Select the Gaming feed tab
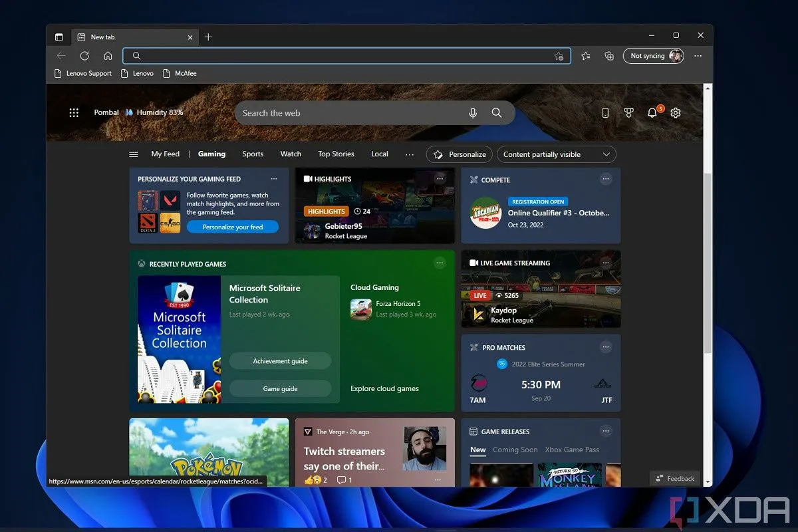The width and height of the screenshot is (798, 532). (x=211, y=154)
